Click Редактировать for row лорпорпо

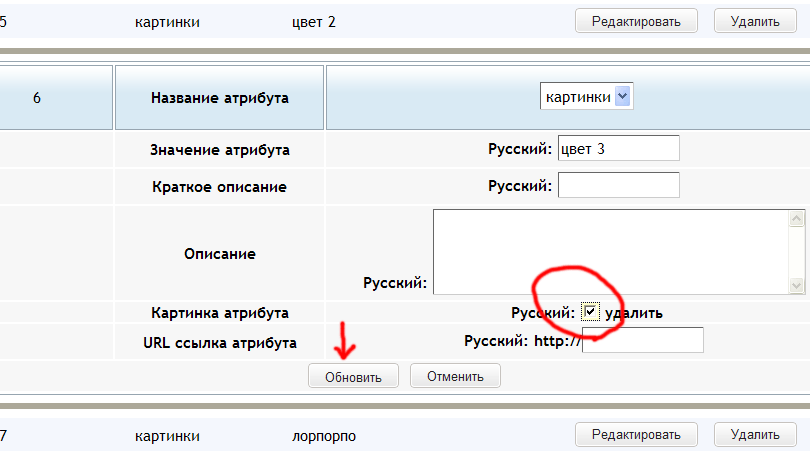(636, 434)
